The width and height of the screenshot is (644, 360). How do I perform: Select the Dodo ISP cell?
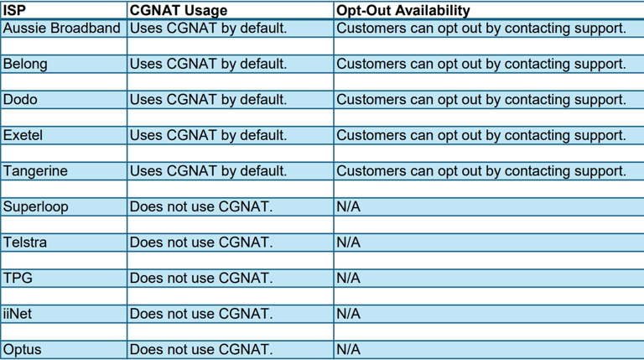pos(63,99)
